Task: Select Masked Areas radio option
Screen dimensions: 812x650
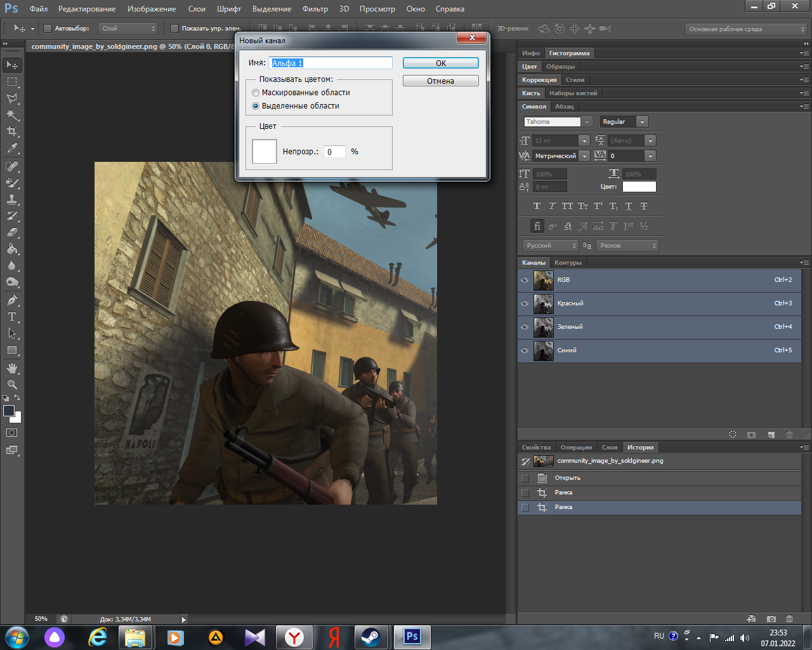Action: pos(256,93)
